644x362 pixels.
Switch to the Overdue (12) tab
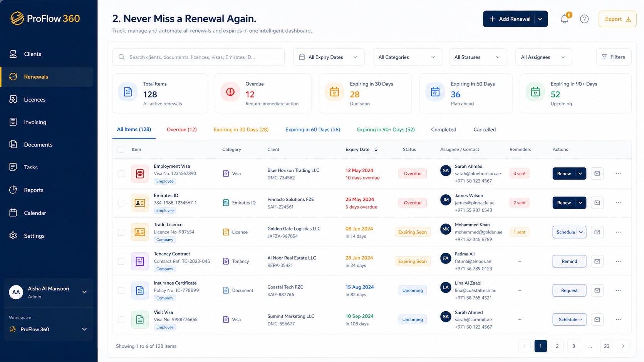pyautogui.click(x=182, y=130)
